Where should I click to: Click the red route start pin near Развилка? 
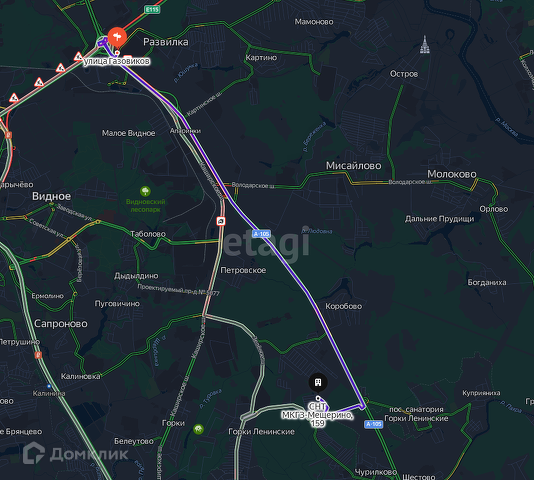coord(117,37)
